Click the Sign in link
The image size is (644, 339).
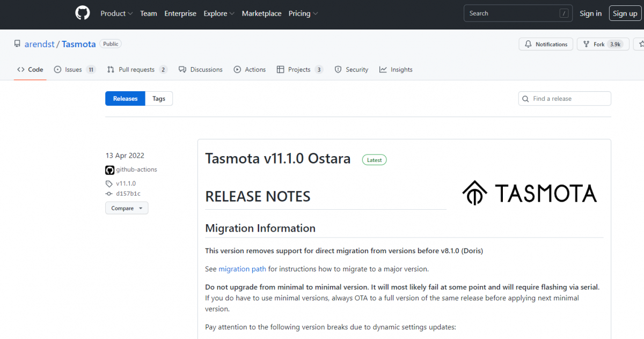(590, 13)
